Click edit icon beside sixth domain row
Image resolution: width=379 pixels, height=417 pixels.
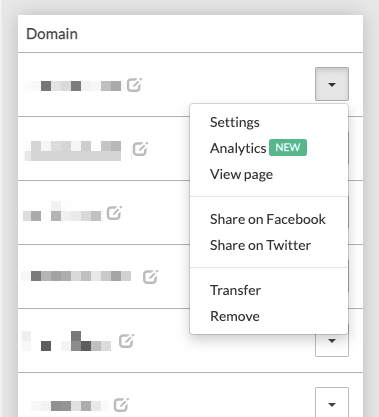coord(121,405)
